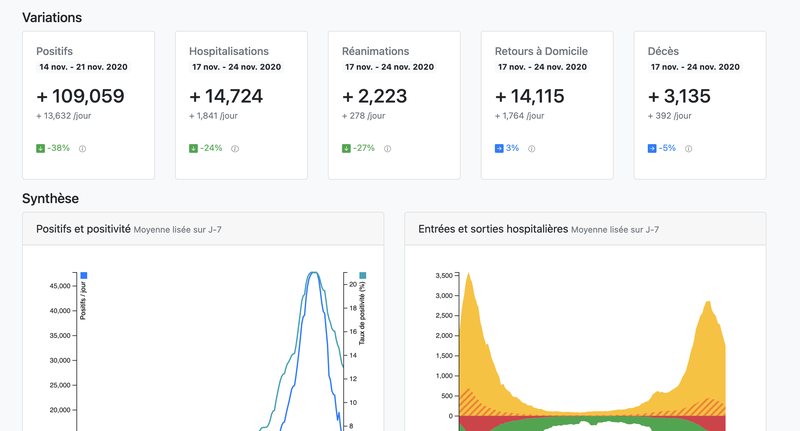Select the Positifs date range 14 nov. - 21 nov. 2020
The height and width of the screenshot is (431, 800).
point(83,67)
